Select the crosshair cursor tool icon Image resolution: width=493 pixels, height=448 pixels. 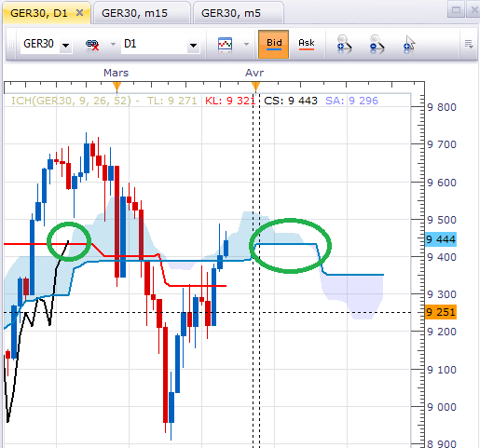click(x=409, y=44)
